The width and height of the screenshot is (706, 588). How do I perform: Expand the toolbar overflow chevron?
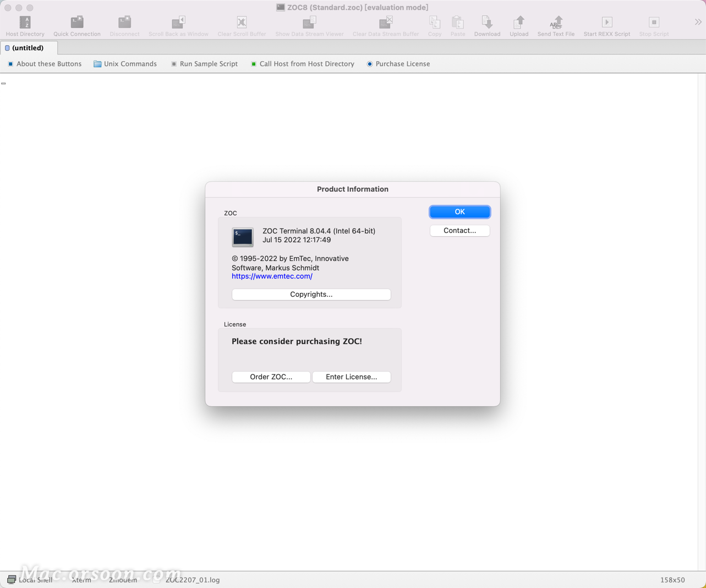click(698, 22)
